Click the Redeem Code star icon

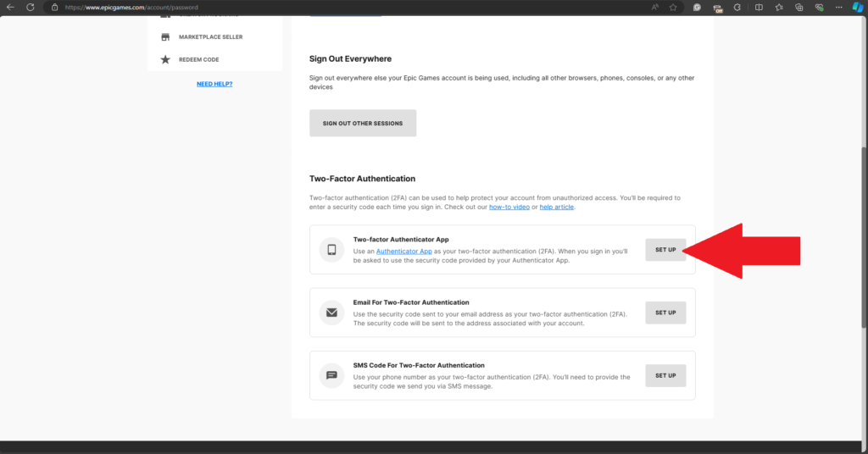165,59
